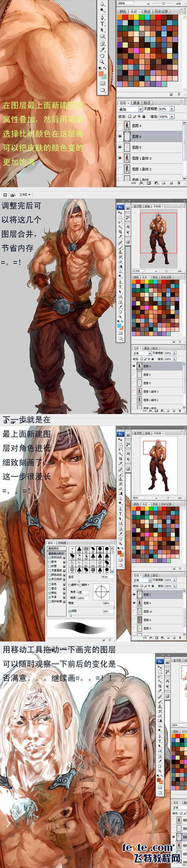Select 图层 8 row in the brush panel window
The height and width of the screenshot is (868, 187).
point(157,620)
